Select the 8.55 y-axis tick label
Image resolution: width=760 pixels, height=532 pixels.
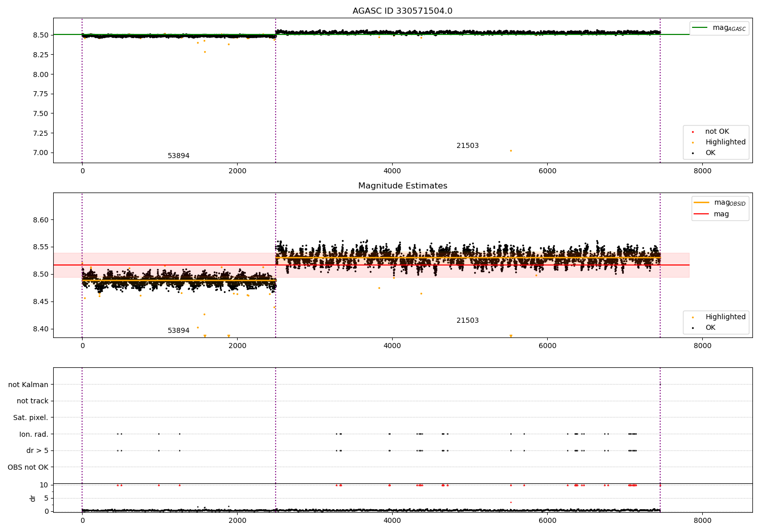[40, 248]
